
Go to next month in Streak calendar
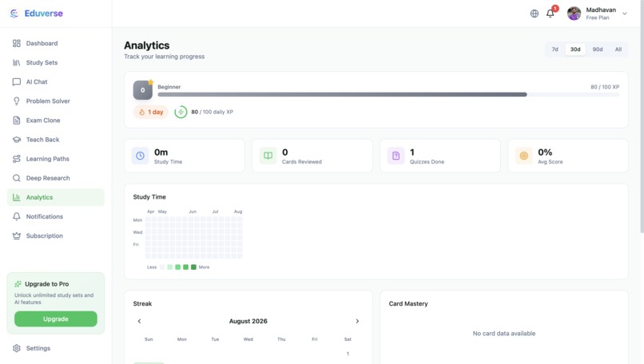pos(357,321)
